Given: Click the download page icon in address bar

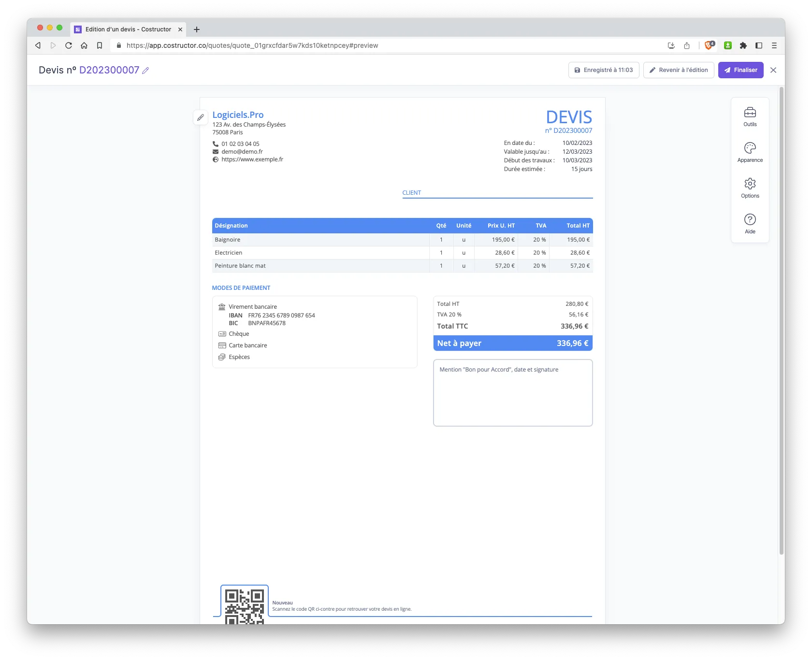Looking at the screenshot, I should (x=671, y=45).
